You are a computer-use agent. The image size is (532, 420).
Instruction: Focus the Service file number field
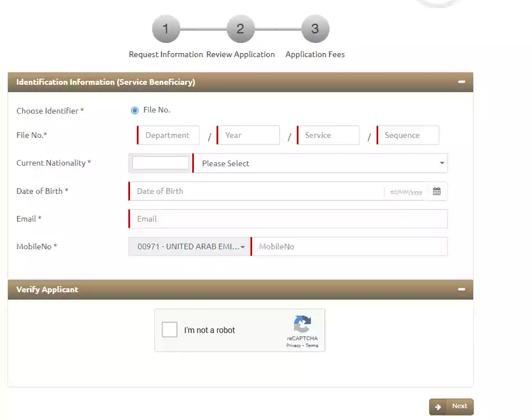coord(328,135)
